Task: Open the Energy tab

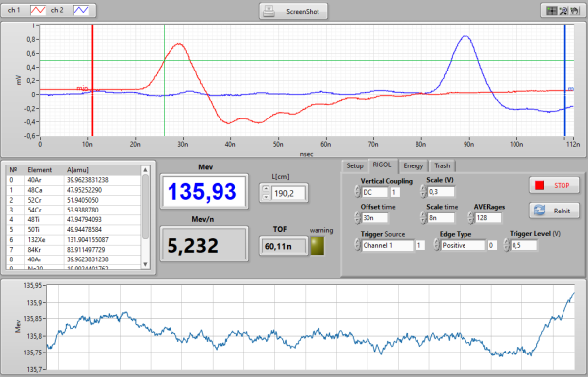Action: [x=414, y=166]
